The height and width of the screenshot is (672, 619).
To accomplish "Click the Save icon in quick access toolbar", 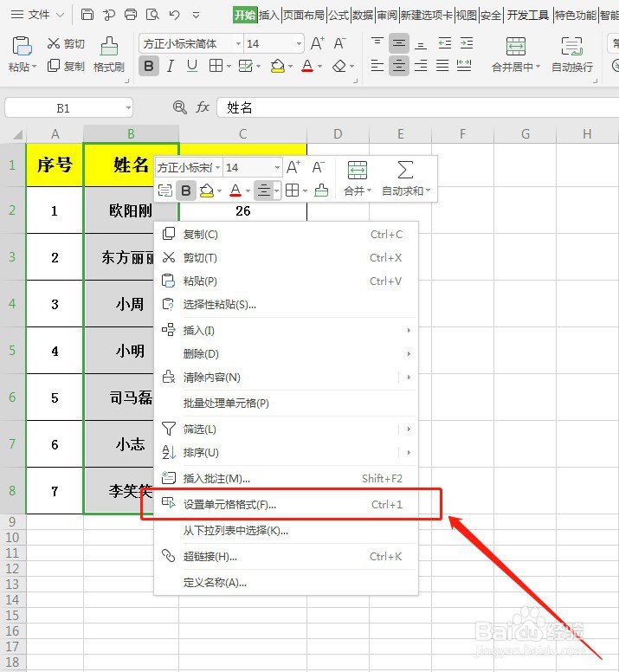I will pos(87,15).
